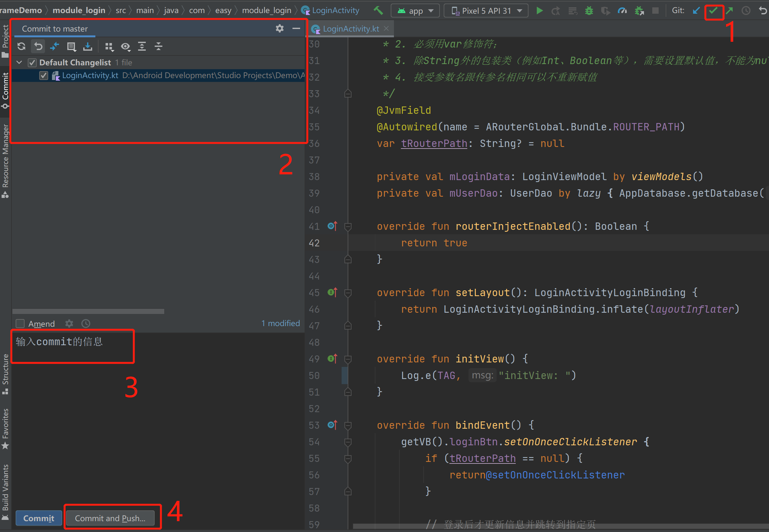Open Group By icon in Commit panel
This screenshot has height=532, width=769.
click(109, 47)
